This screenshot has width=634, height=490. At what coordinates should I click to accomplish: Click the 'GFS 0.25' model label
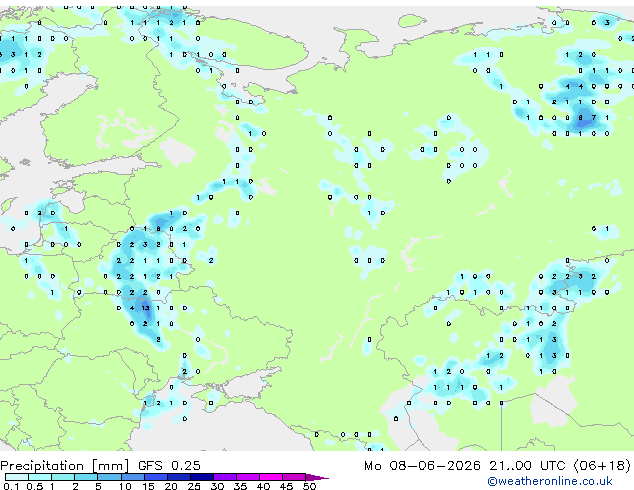[x=169, y=466]
